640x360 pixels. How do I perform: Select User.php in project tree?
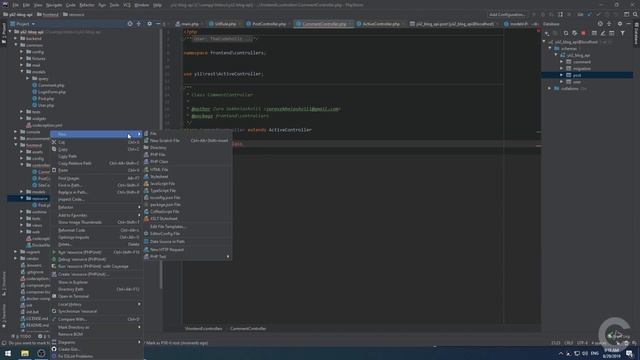46,105
